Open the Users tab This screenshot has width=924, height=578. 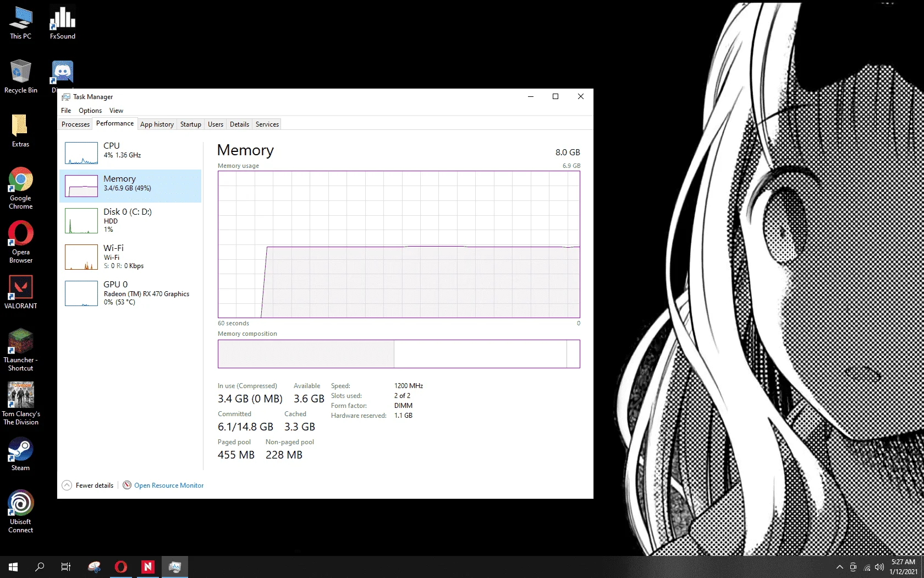(x=216, y=124)
